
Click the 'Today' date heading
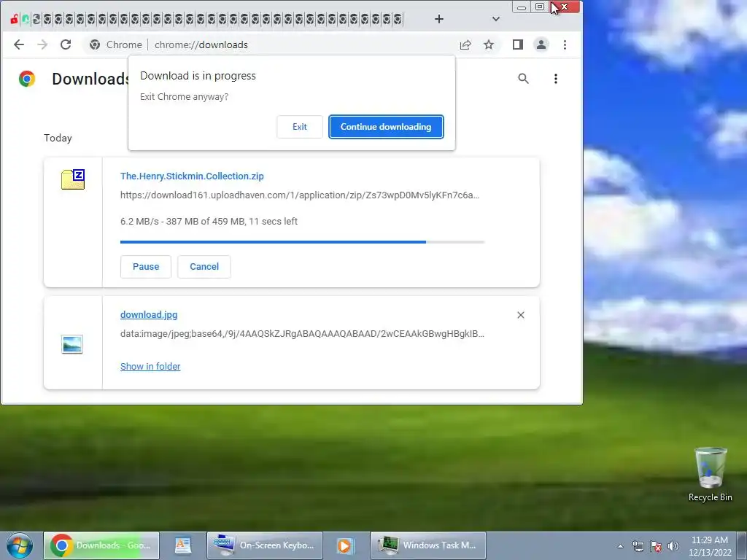[x=58, y=138]
